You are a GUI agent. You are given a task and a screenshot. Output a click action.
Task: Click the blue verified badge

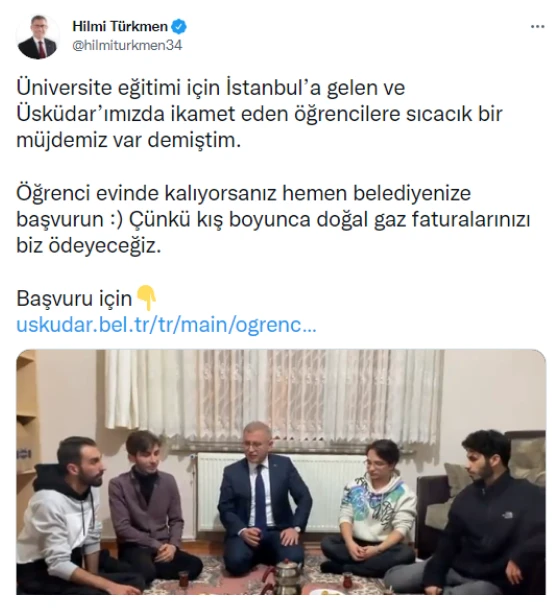pyautogui.click(x=180, y=27)
